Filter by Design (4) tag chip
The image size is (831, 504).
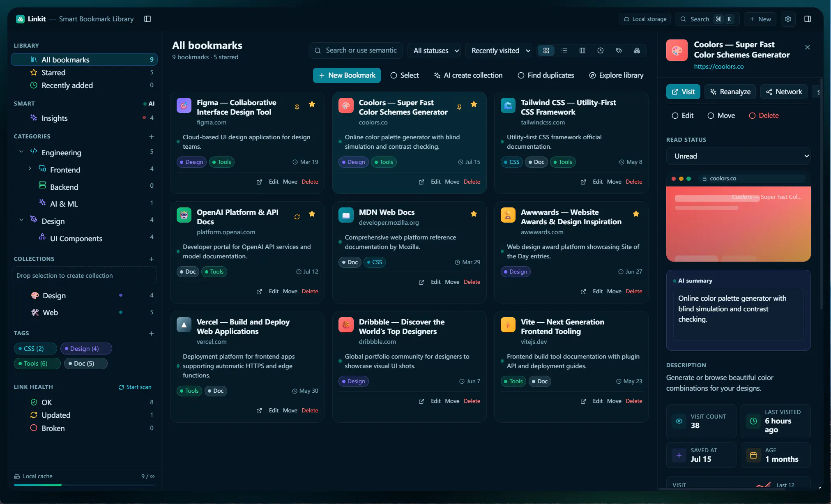coord(86,348)
